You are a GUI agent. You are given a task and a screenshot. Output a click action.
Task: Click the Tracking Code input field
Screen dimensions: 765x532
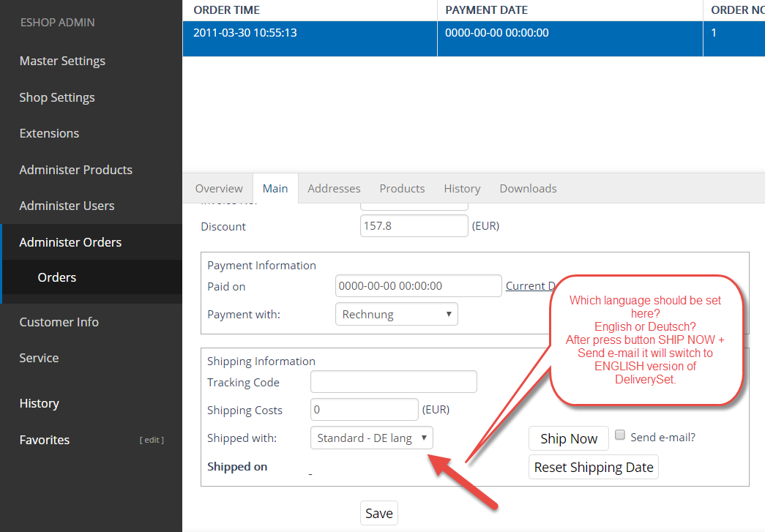393,382
